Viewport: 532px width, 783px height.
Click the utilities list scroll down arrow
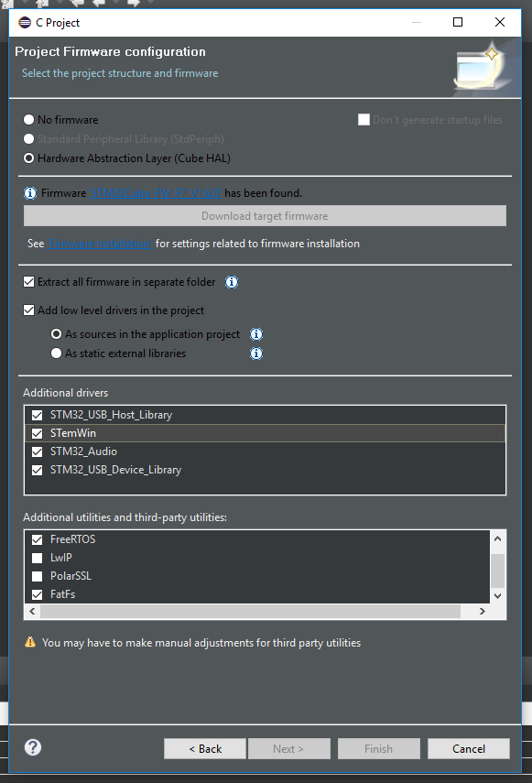coord(497,596)
